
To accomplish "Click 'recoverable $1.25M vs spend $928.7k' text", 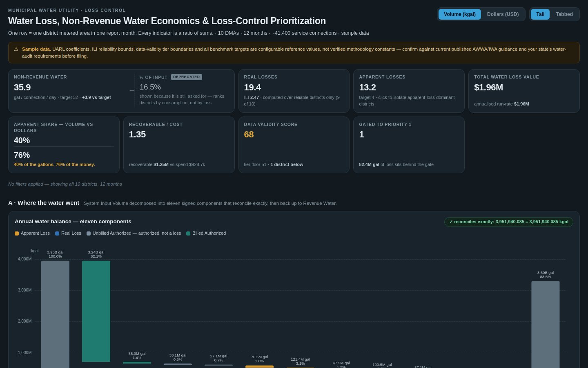I will coord(167,164).
